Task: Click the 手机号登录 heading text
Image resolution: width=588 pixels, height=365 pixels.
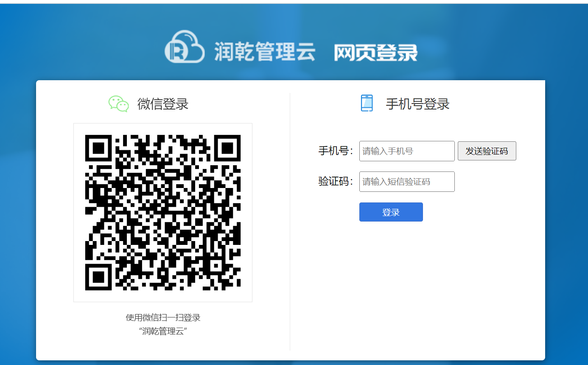Action: [417, 104]
